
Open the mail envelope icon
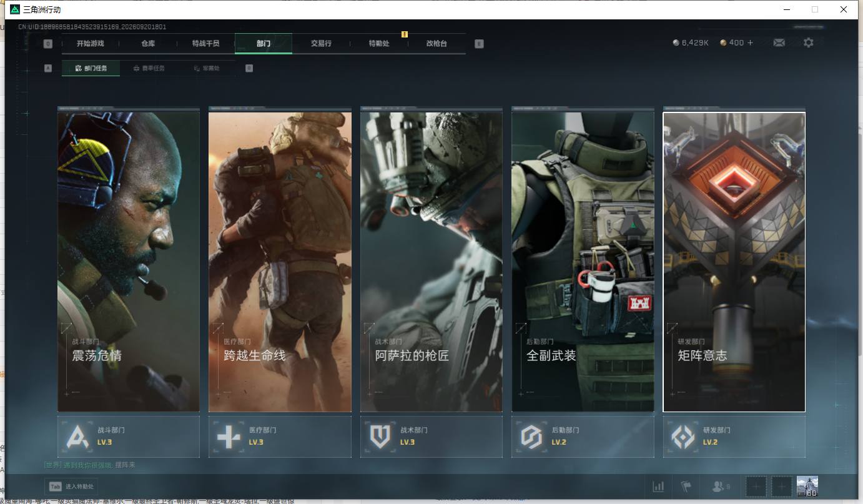click(779, 42)
